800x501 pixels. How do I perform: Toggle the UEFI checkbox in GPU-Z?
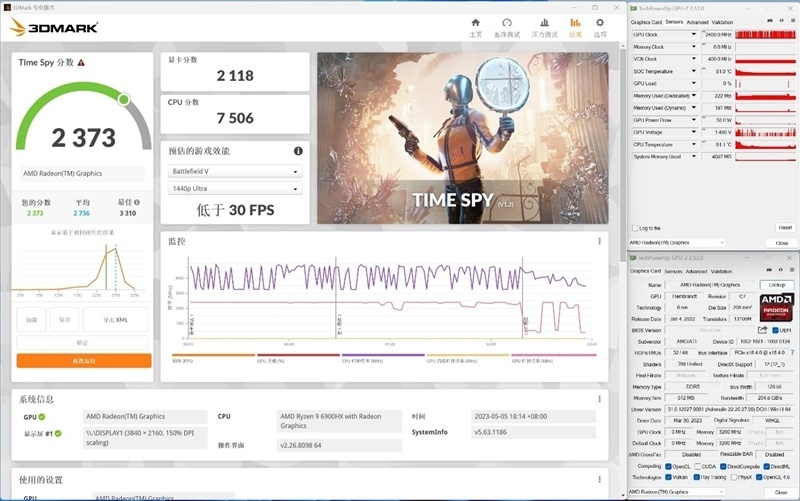click(775, 329)
